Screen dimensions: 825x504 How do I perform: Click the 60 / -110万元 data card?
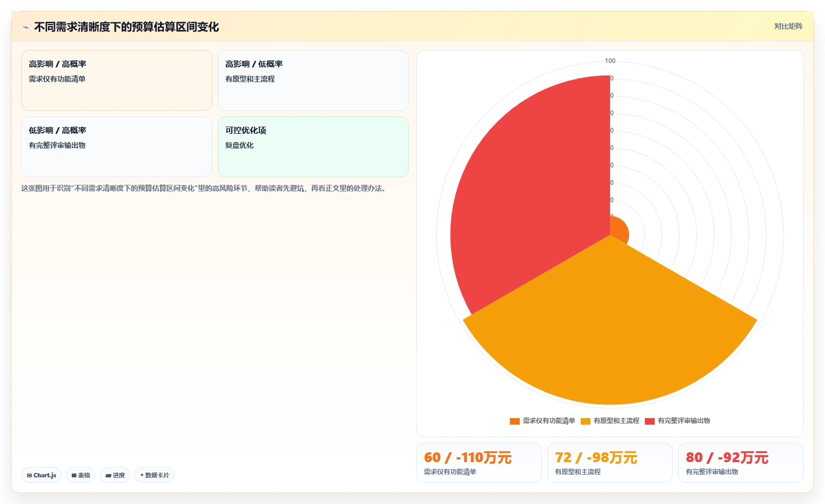[x=479, y=463]
